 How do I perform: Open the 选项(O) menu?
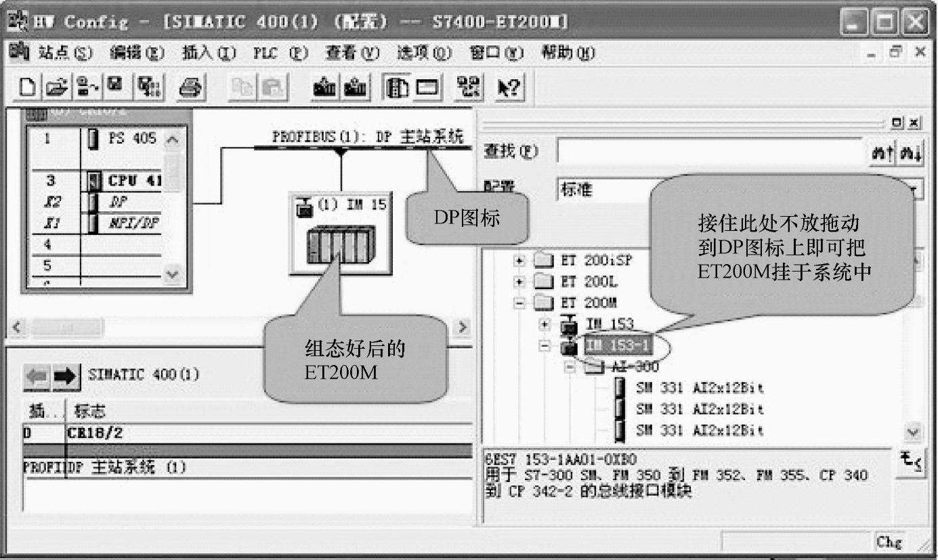pyautogui.click(x=424, y=53)
